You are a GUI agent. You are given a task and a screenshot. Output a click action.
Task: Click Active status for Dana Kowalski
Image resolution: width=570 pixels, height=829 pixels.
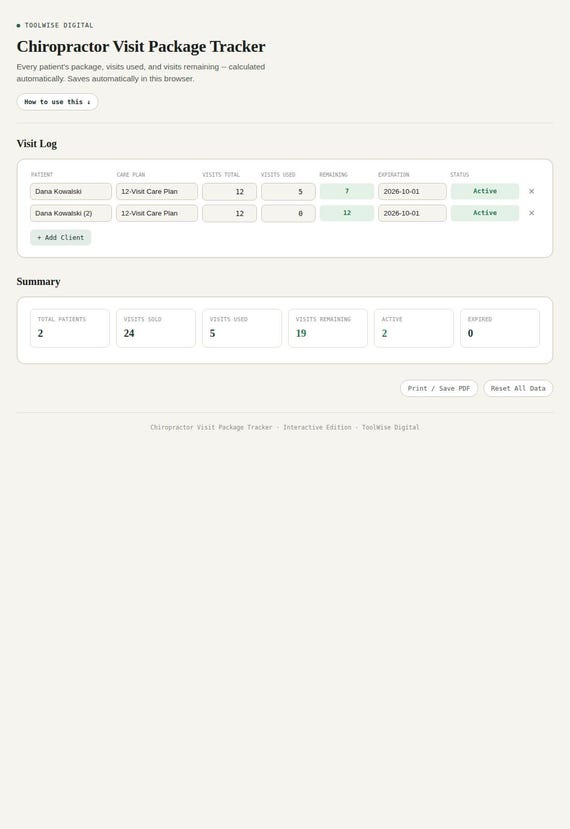click(485, 191)
